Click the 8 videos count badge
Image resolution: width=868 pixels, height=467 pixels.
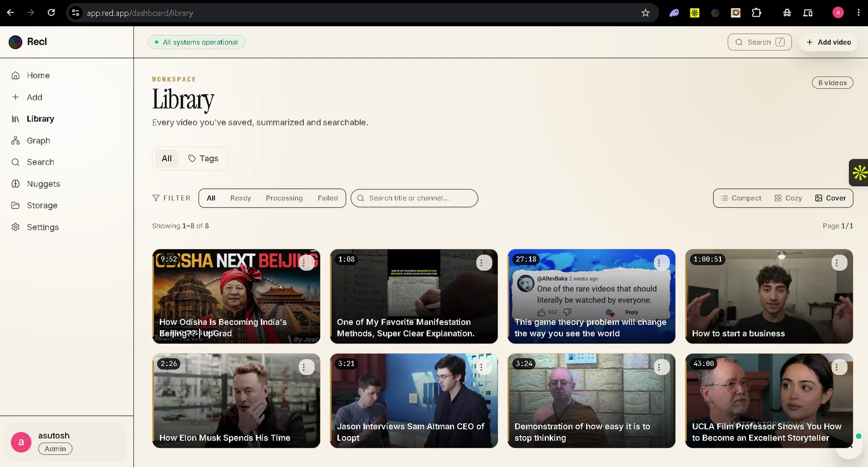click(x=832, y=83)
